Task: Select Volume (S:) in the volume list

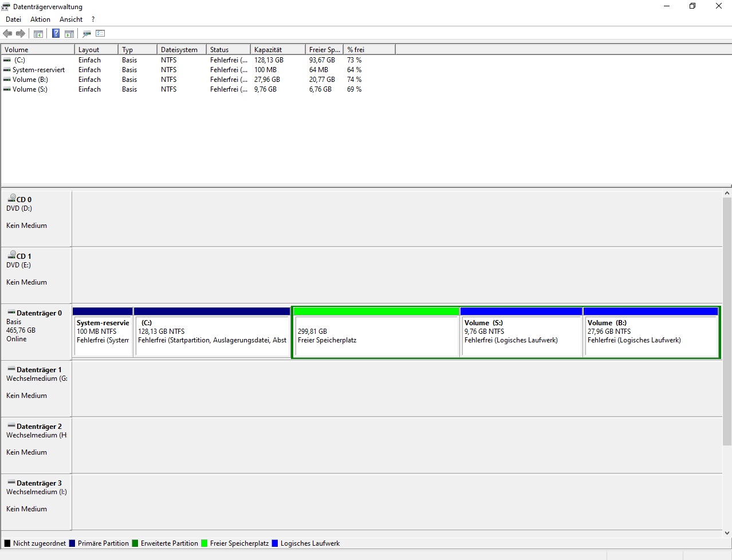Action: (x=30, y=89)
